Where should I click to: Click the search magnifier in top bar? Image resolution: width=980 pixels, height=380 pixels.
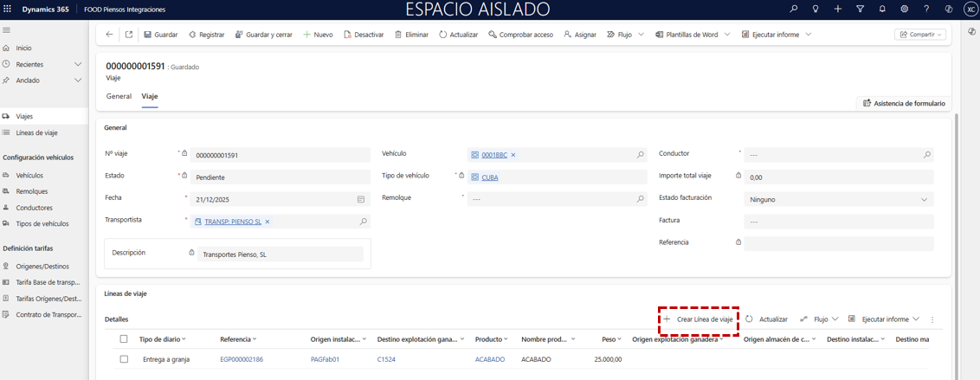794,9
